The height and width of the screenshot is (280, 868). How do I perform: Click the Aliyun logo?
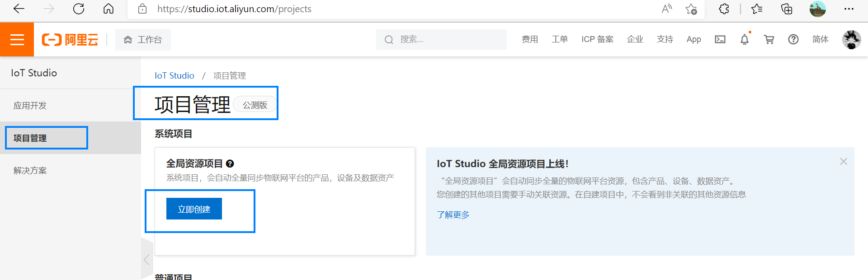tap(70, 40)
